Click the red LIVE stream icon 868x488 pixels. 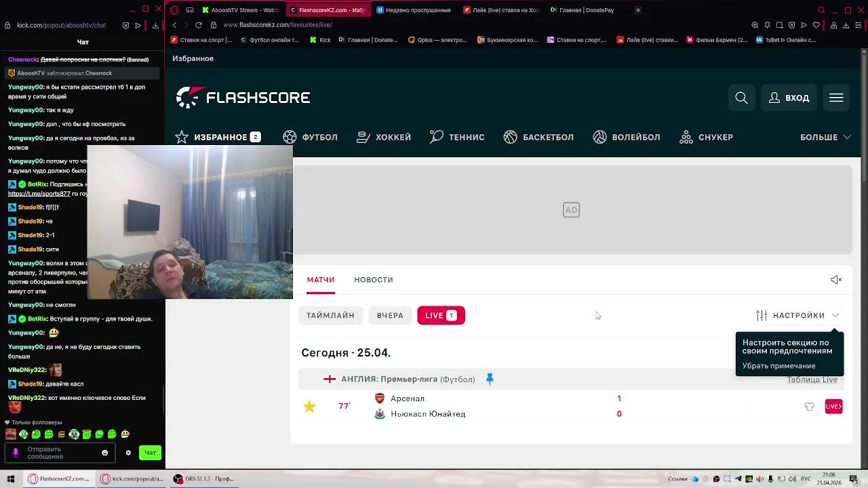[x=833, y=407]
